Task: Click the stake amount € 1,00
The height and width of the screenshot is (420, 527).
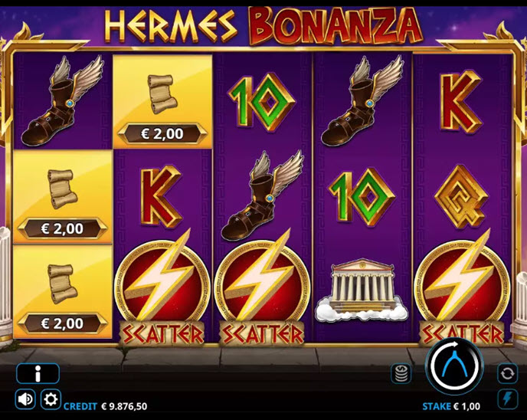Action: pos(451,406)
